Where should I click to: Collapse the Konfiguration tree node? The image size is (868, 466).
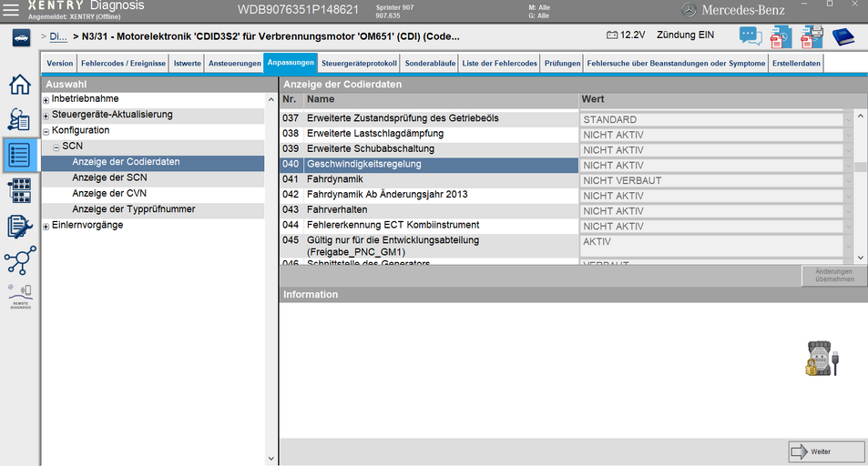point(46,132)
